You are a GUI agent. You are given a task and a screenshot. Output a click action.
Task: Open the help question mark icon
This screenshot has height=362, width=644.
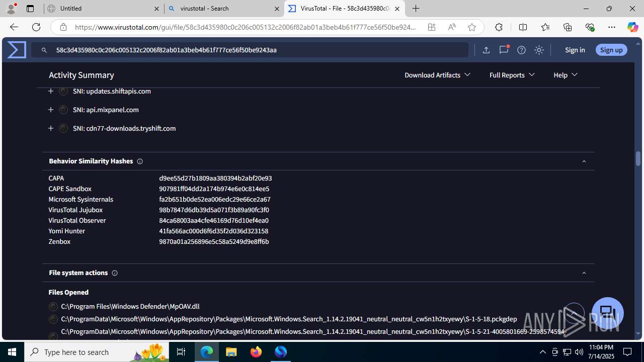click(521, 50)
